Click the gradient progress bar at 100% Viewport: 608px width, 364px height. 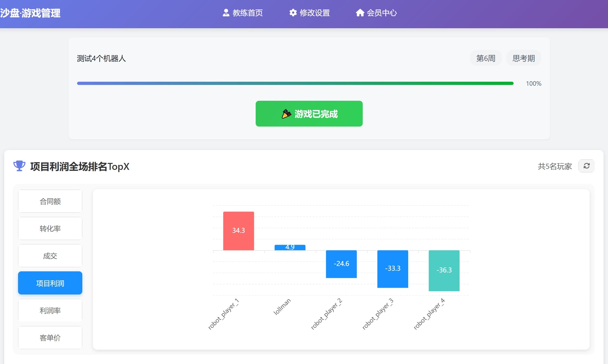tap(295, 83)
